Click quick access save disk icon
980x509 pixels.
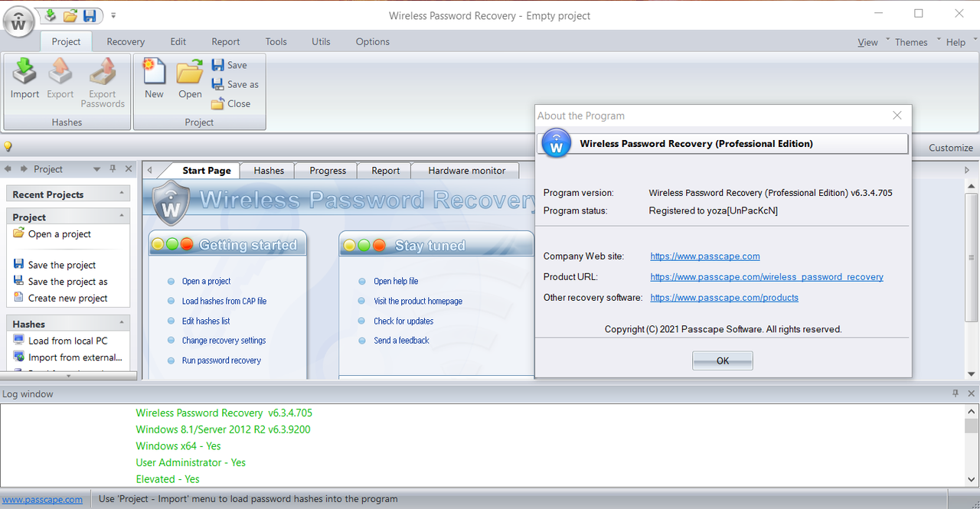pos(90,15)
